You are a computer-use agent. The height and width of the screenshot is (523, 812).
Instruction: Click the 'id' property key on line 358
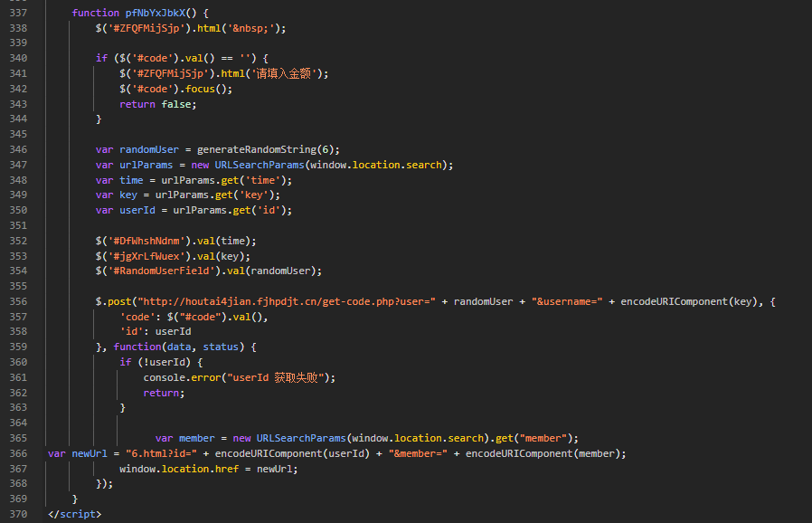click(x=131, y=331)
